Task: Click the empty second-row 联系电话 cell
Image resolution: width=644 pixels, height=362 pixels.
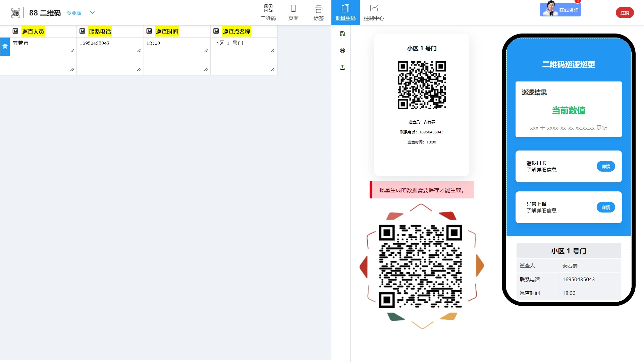Action: [110, 65]
